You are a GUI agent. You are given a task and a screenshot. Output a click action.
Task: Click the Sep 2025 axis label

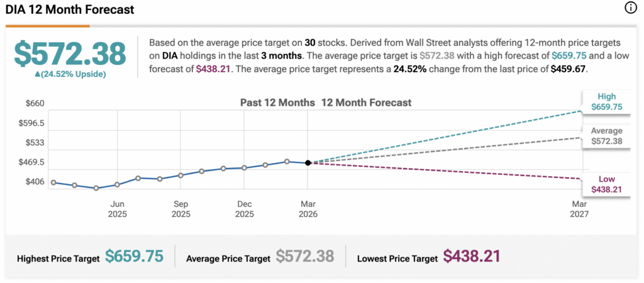[181, 209]
